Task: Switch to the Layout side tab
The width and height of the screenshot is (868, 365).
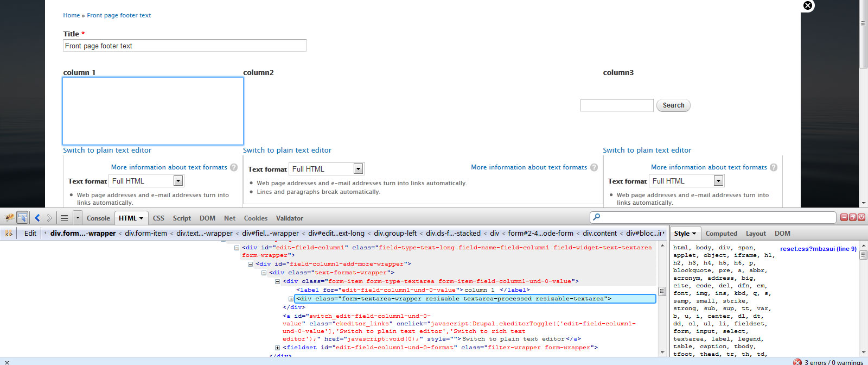Action: (x=756, y=233)
